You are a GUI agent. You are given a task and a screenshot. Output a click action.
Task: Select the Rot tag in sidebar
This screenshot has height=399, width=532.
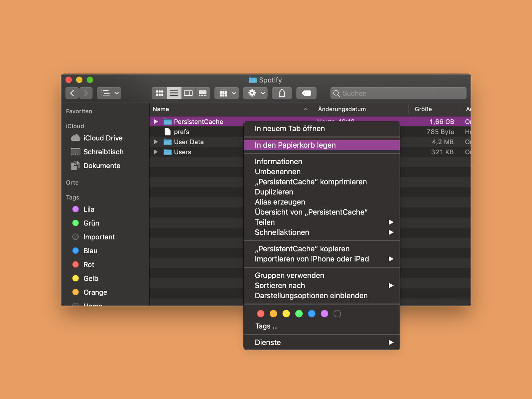click(83, 265)
